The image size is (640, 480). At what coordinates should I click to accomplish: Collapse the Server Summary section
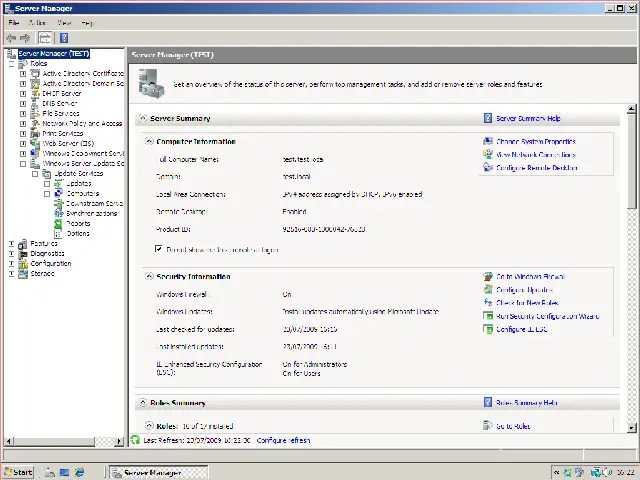point(142,118)
